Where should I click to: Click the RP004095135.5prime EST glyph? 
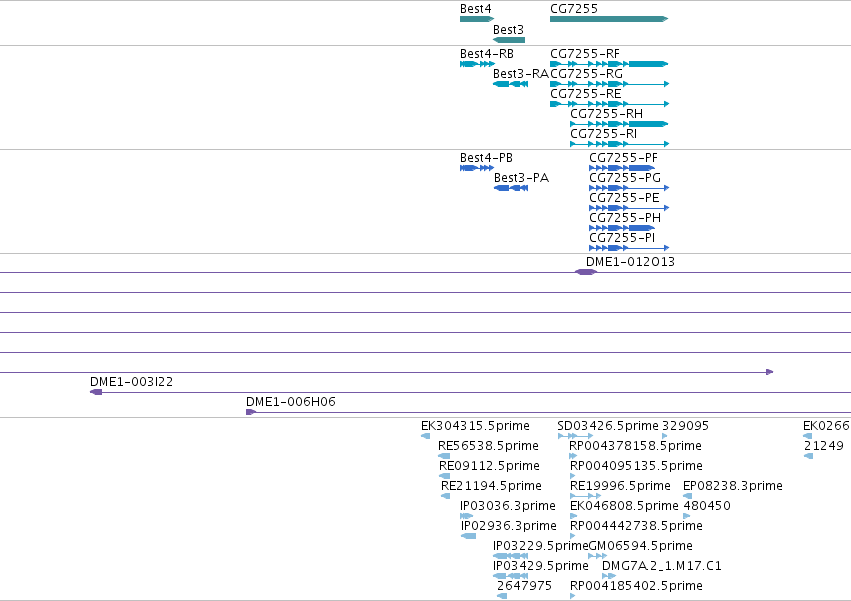tap(573, 476)
